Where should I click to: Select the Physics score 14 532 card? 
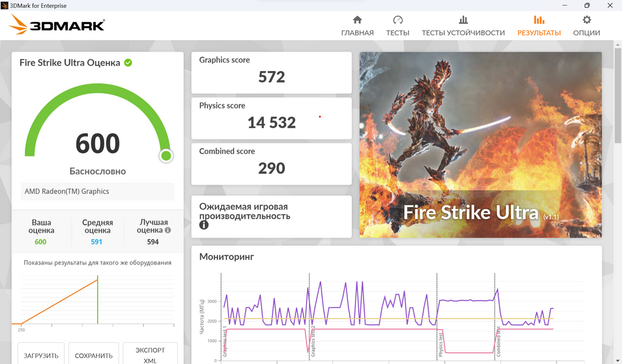coord(271,118)
